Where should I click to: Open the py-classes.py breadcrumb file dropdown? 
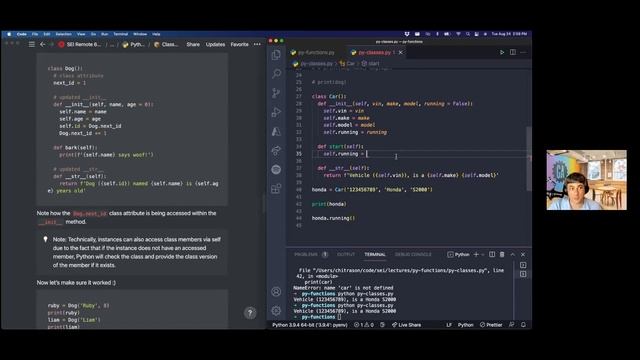click(x=313, y=63)
